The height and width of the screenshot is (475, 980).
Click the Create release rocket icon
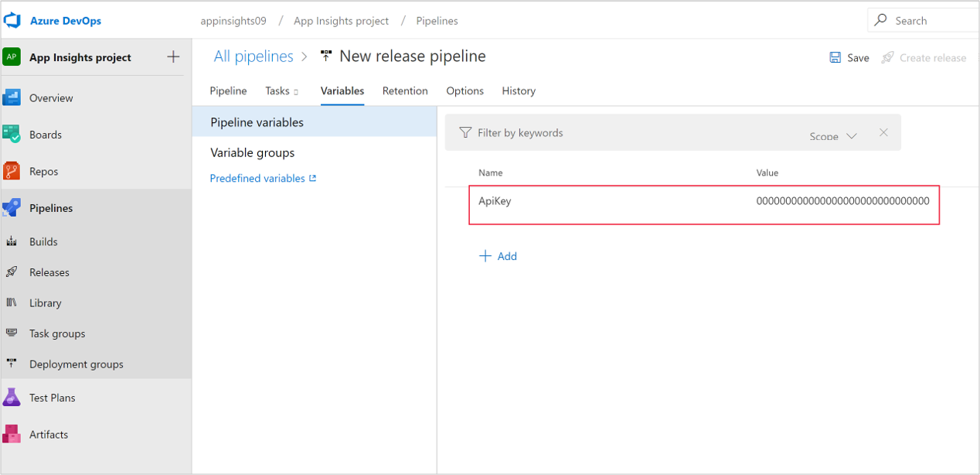pos(888,57)
